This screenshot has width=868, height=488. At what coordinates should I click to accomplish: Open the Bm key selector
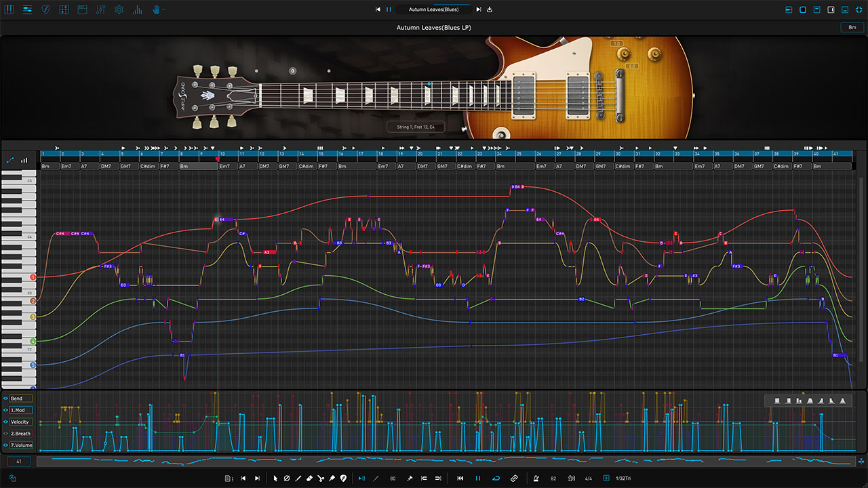point(852,27)
